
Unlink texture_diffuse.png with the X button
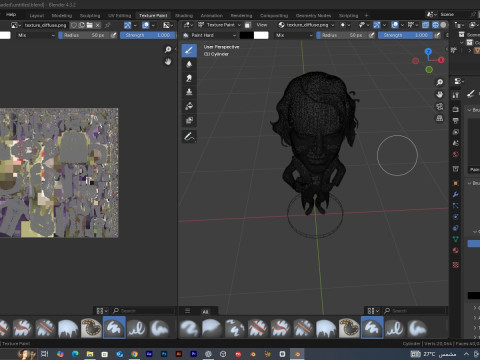98,25
